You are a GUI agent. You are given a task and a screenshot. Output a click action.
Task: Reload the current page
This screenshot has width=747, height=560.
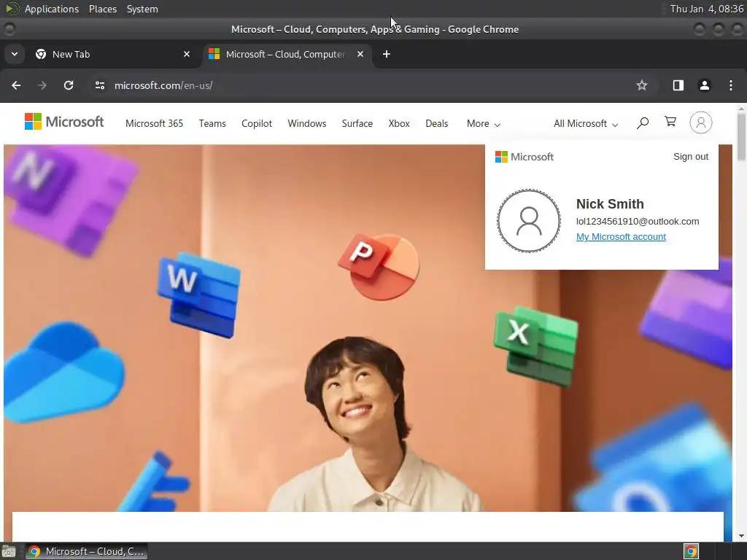tap(69, 85)
